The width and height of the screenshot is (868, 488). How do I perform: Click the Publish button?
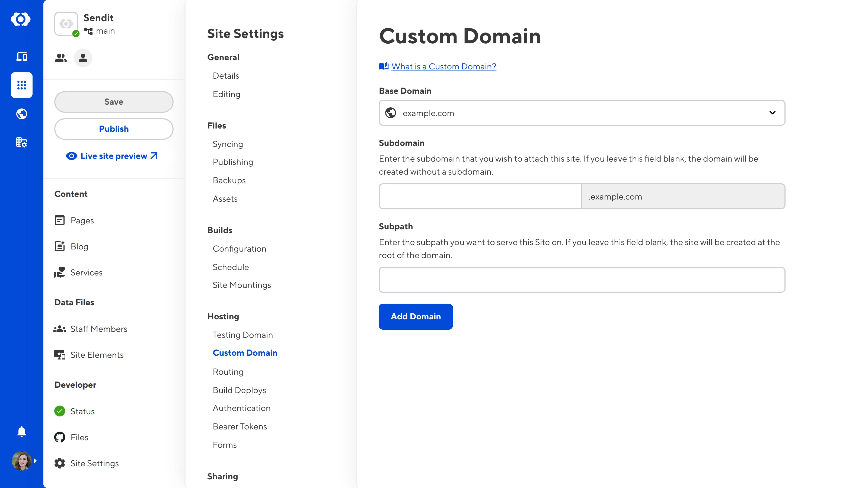pyautogui.click(x=114, y=129)
